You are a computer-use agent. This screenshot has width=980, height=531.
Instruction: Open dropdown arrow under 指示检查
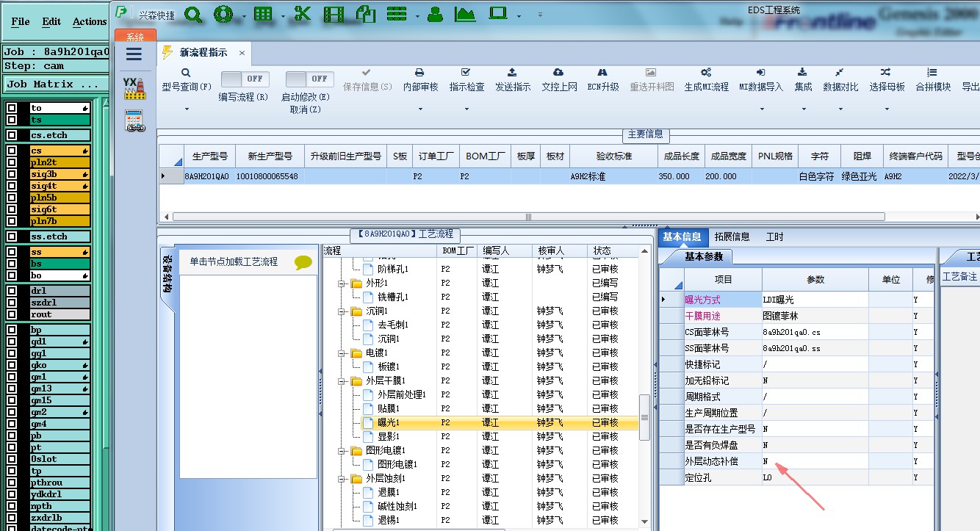[x=466, y=109]
